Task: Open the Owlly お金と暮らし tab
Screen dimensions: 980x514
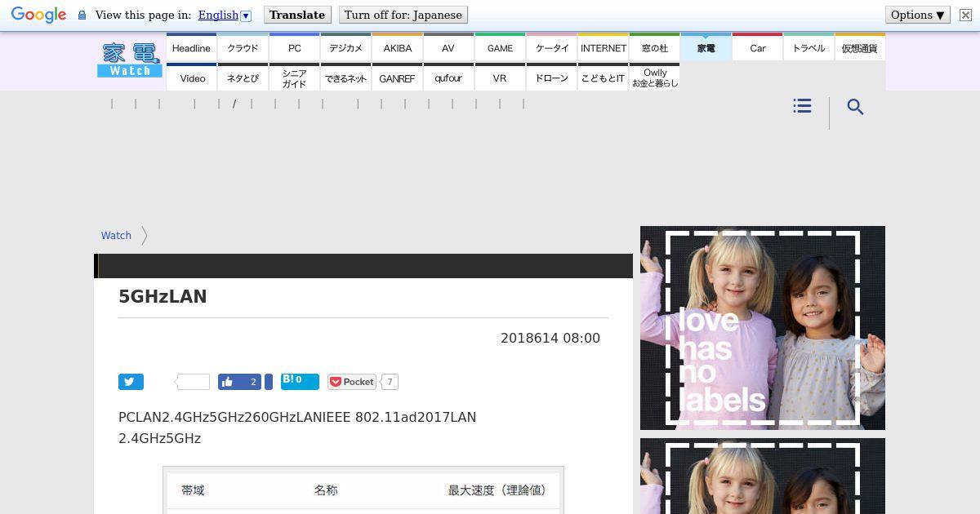Action: click(654, 78)
